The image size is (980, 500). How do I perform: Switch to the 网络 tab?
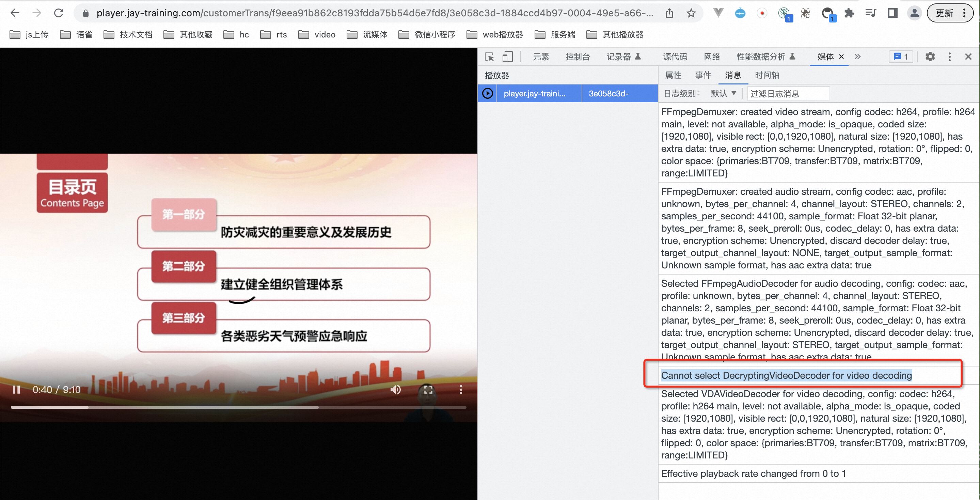712,57
